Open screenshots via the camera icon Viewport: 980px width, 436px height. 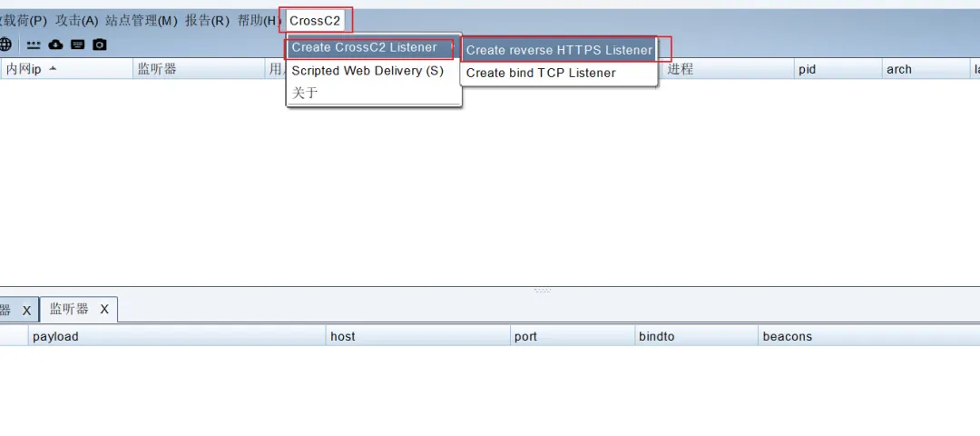(100, 45)
